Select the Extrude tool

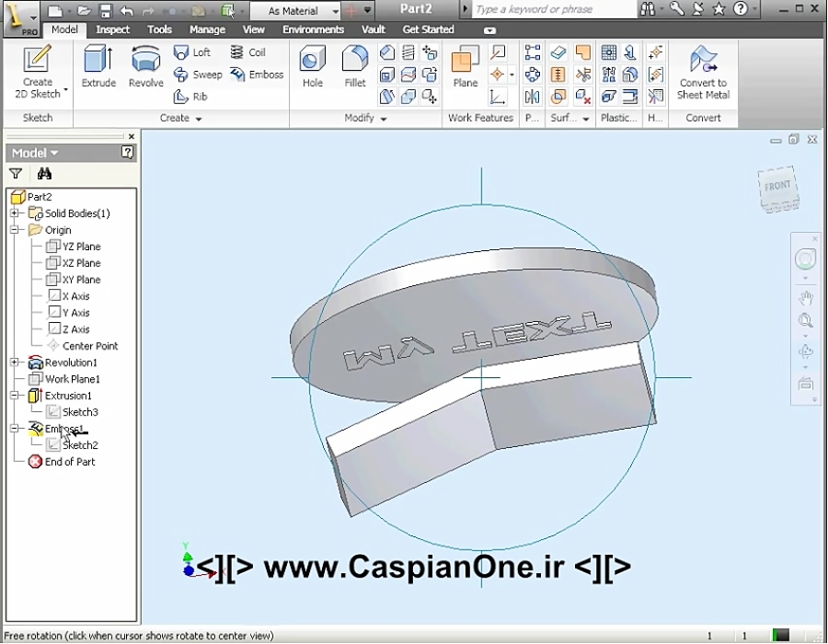pyautogui.click(x=98, y=64)
